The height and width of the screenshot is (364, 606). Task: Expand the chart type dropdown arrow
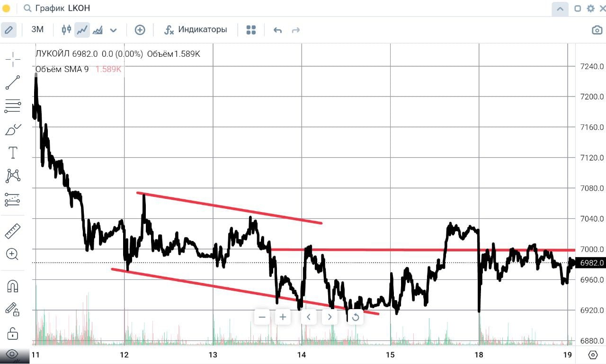[113, 30]
